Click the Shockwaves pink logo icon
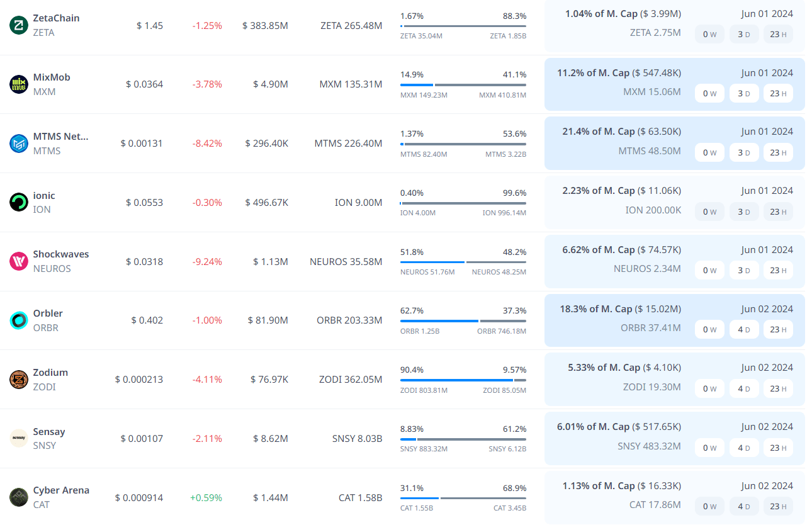Screen dimensions: 812x525 tap(19, 261)
